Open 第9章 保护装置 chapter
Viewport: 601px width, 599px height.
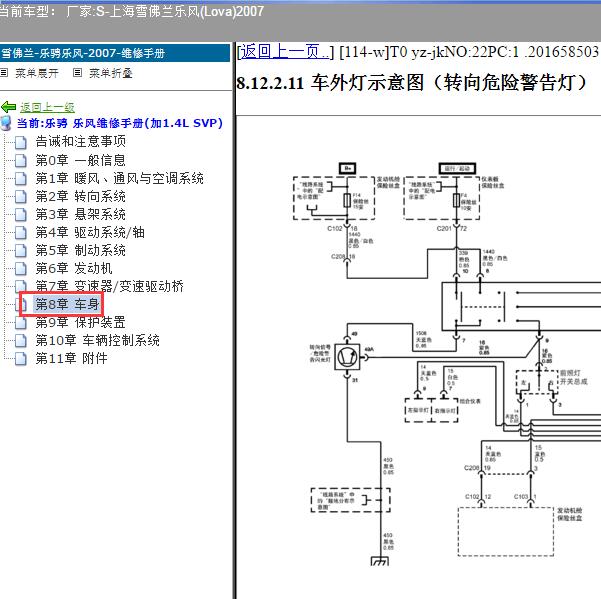tap(80, 322)
